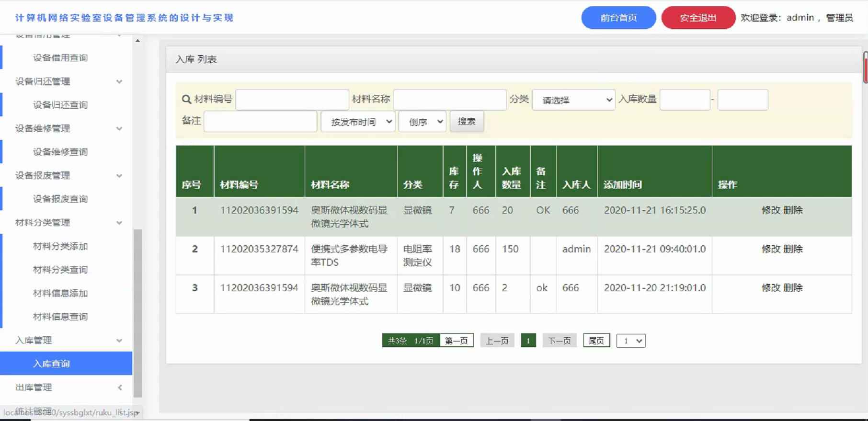This screenshot has width=868, height=421.
Task: Click the sidebar vertical scrollbar thumb
Action: [138, 313]
